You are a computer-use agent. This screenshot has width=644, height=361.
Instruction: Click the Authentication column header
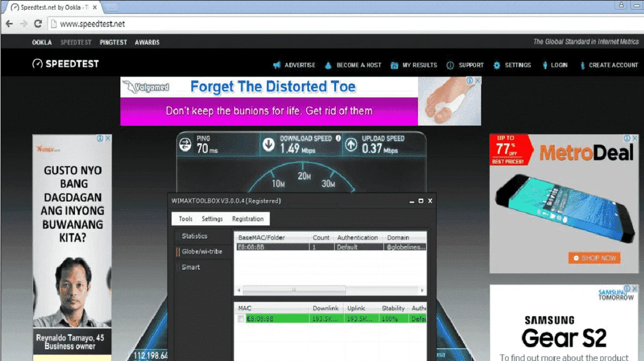[358, 238]
